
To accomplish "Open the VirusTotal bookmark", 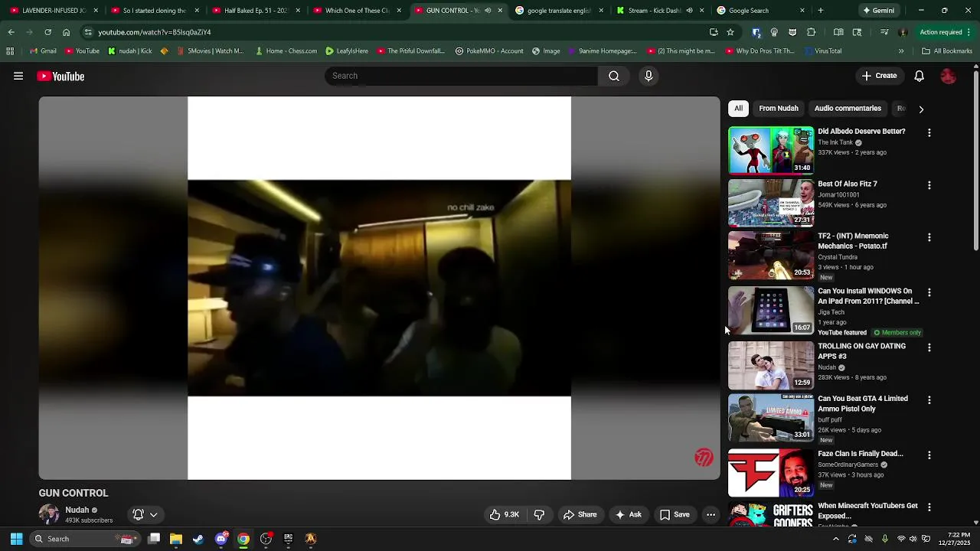I will click(824, 51).
